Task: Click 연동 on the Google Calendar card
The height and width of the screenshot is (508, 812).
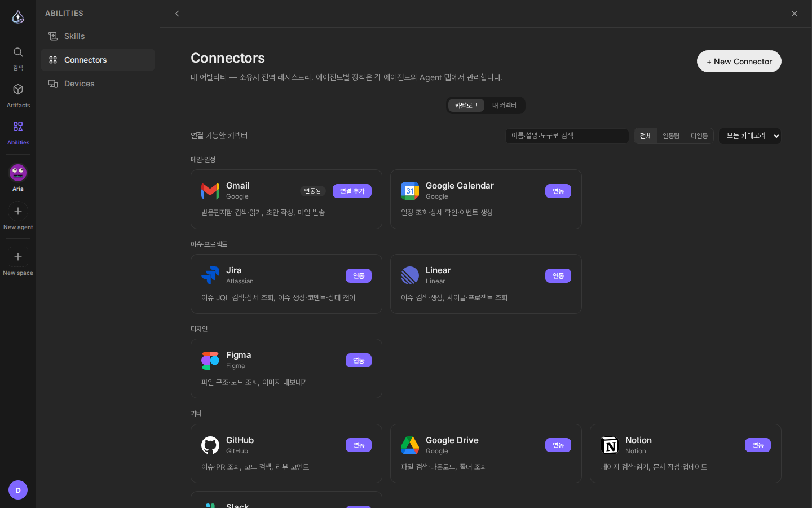Action: click(x=558, y=191)
